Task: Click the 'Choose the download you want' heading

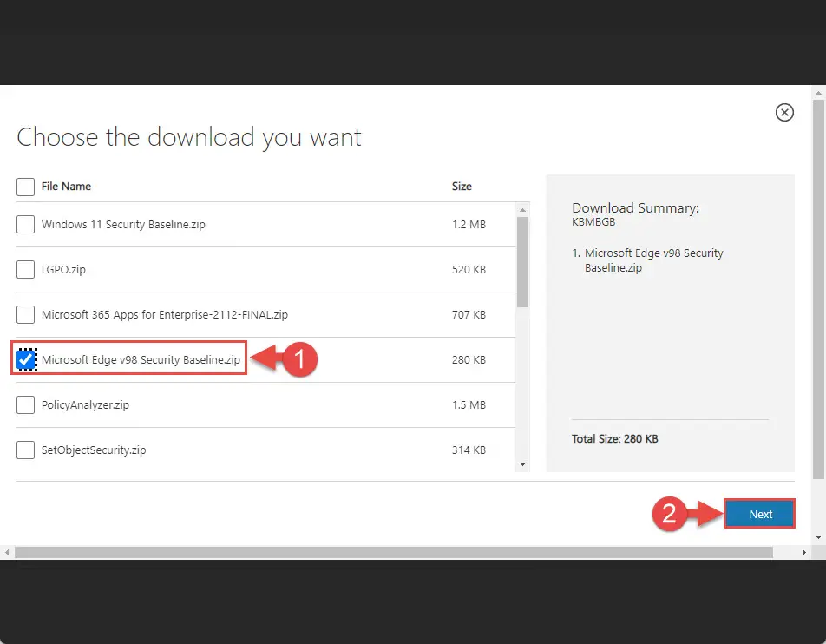Action: point(189,137)
